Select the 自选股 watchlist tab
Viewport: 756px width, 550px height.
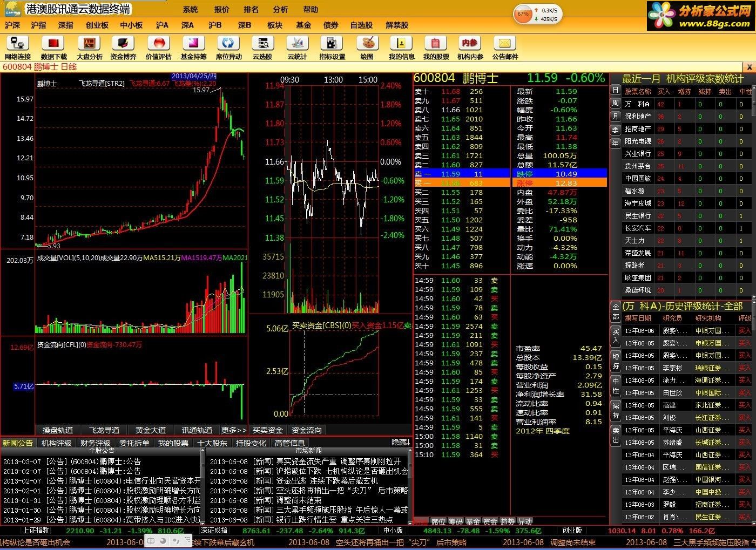(x=361, y=25)
